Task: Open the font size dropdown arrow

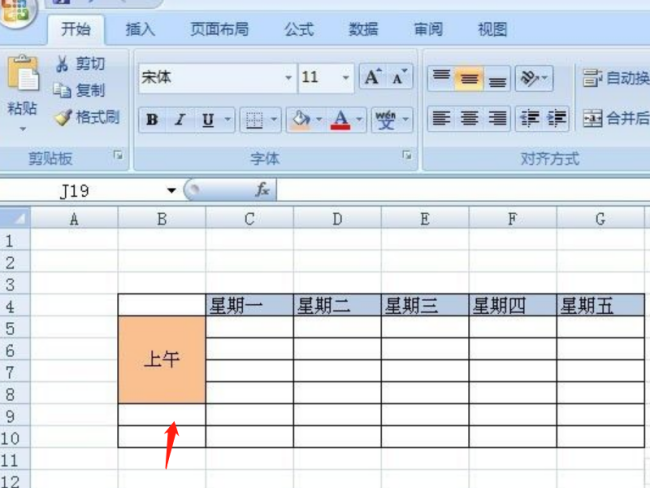Action: click(x=345, y=78)
